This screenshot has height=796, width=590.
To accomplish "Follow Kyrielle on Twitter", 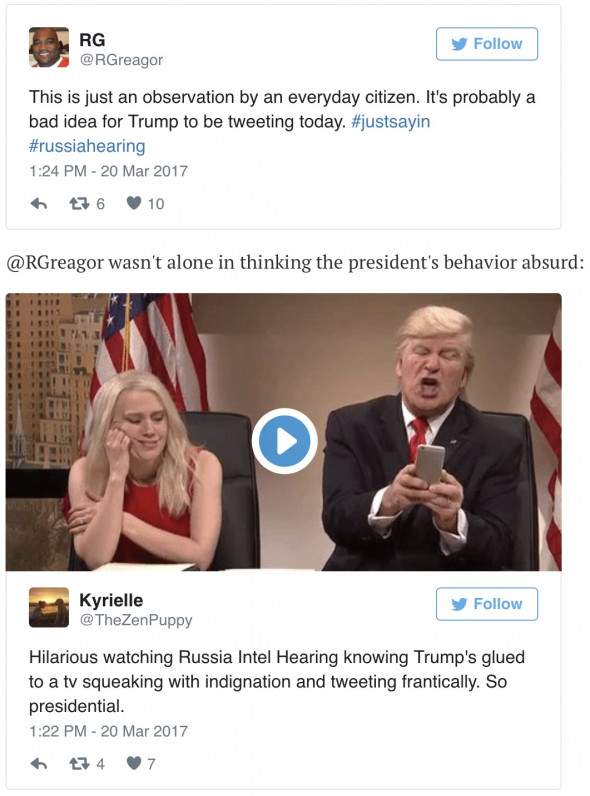I will tap(486, 604).
